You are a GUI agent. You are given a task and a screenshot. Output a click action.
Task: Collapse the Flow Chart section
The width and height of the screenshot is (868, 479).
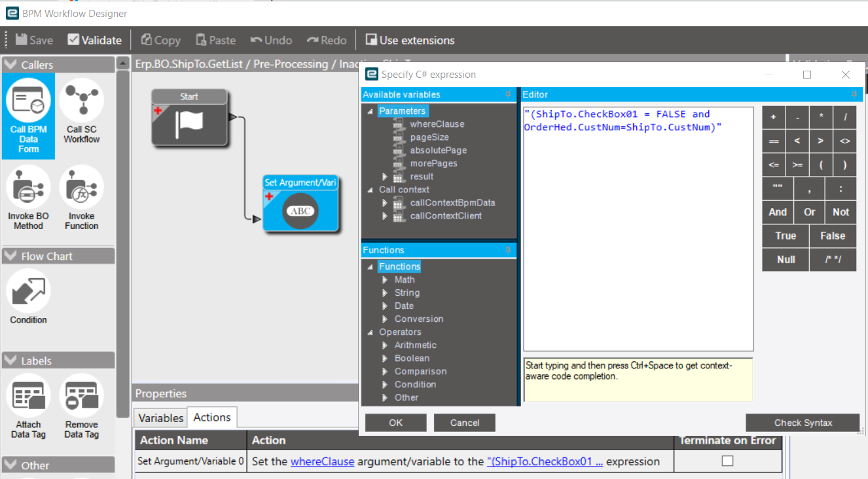click(x=10, y=256)
